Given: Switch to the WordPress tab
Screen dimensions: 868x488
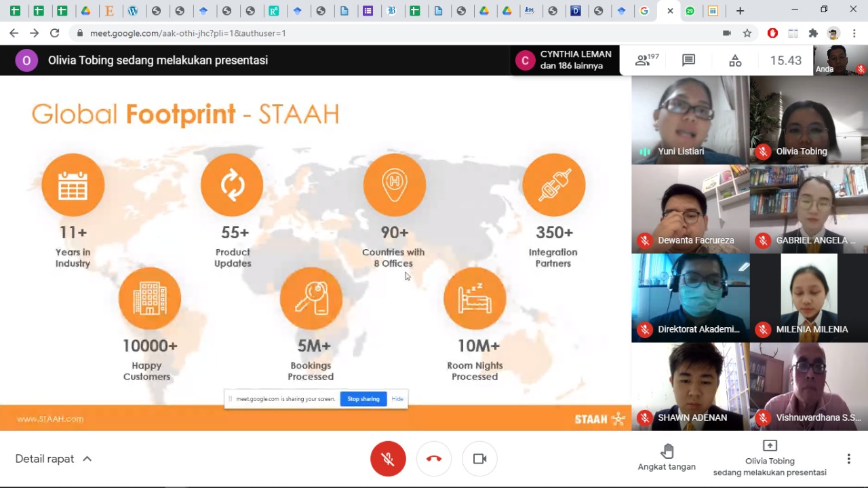Looking at the screenshot, I should coord(133,11).
